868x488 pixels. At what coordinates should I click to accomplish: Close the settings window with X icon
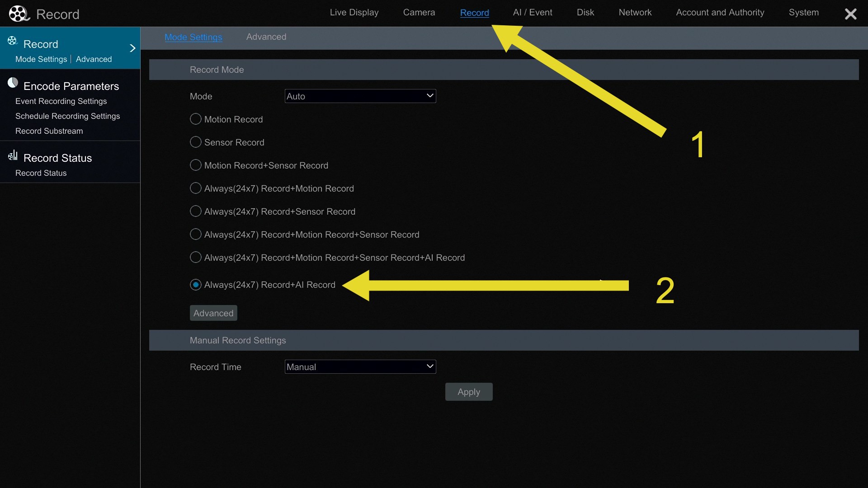pyautogui.click(x=850, y=14)
